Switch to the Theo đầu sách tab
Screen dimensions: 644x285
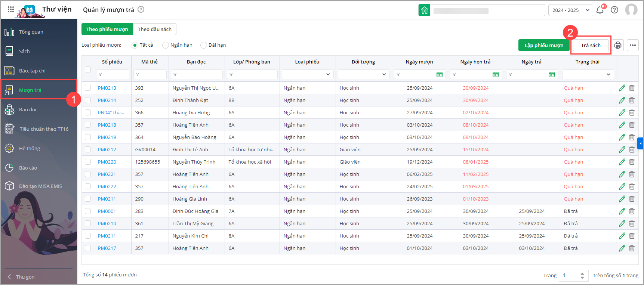154,29
